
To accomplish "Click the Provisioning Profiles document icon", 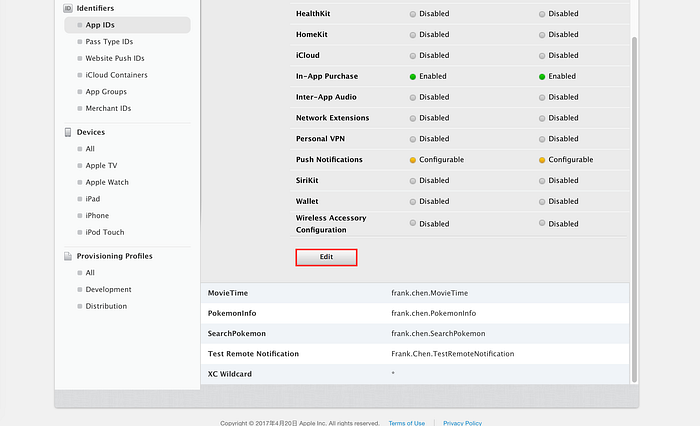I will 68,256.
